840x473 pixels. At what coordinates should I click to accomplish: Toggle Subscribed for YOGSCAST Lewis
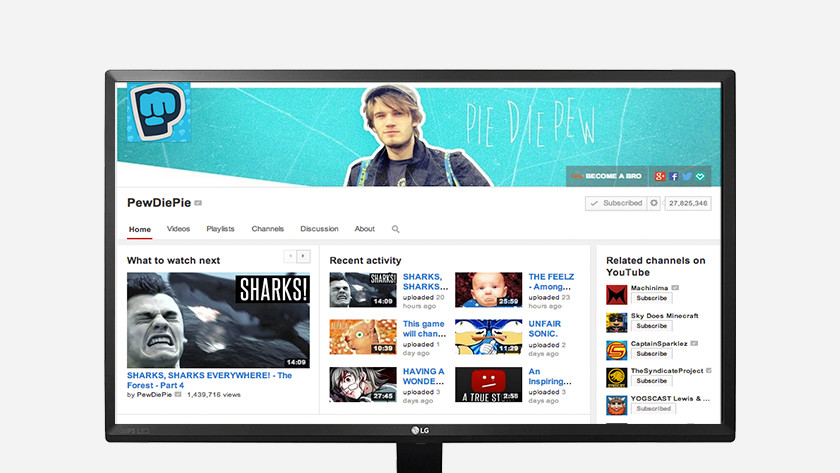(653, 409)
